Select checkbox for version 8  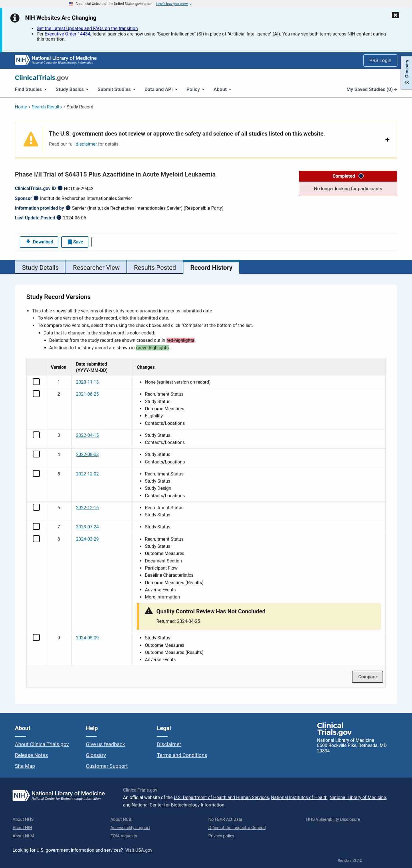point(36,538)
